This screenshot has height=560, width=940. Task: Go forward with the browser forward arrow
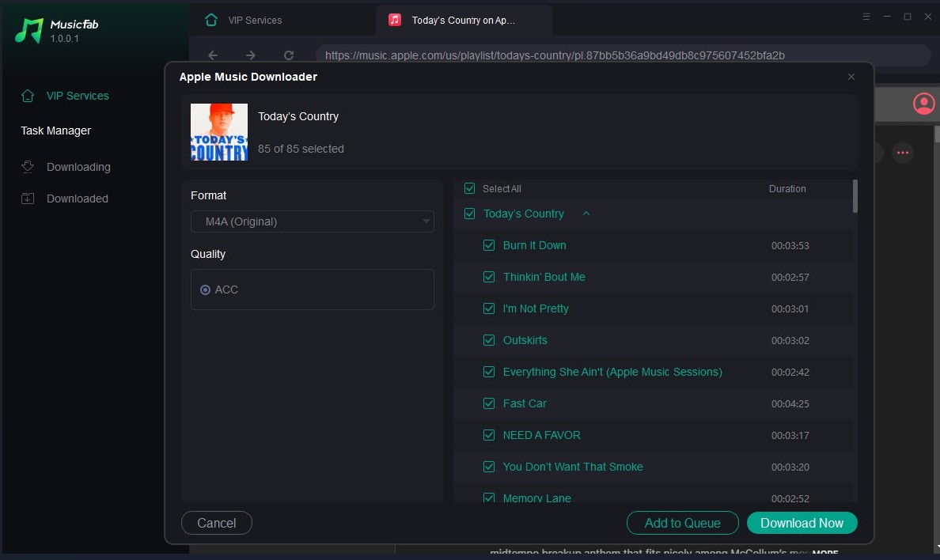pyautogui.click(x=251, y=55)
